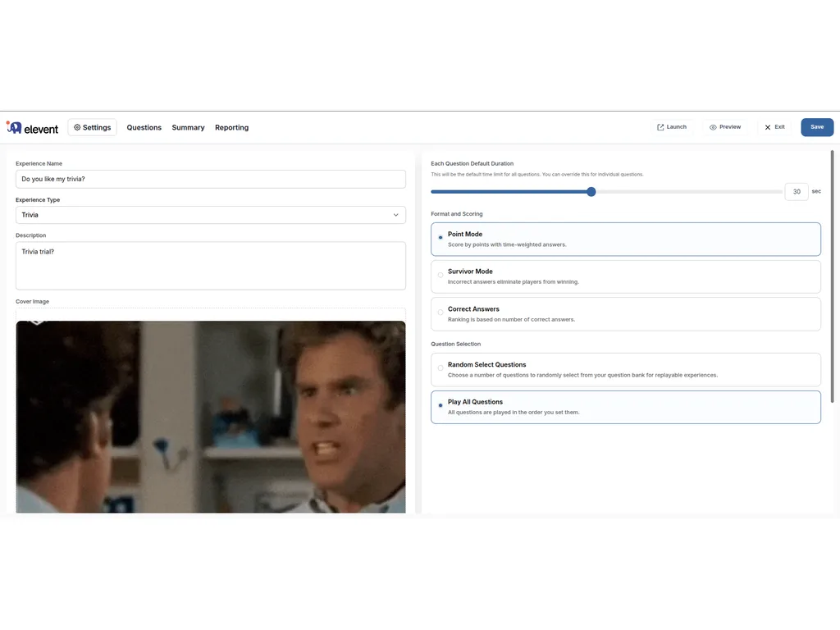Save the experience settings
The image size is (840, 630).
click(817, 127)
